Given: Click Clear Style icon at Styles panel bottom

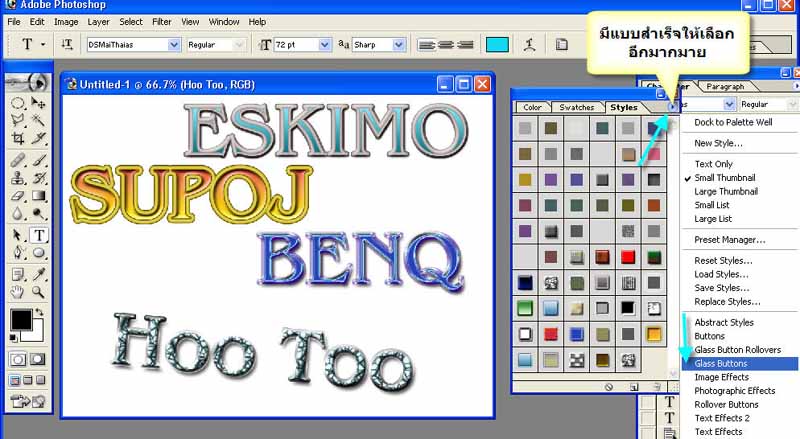Looking at the screenshot, I should (x=609, y=387).
